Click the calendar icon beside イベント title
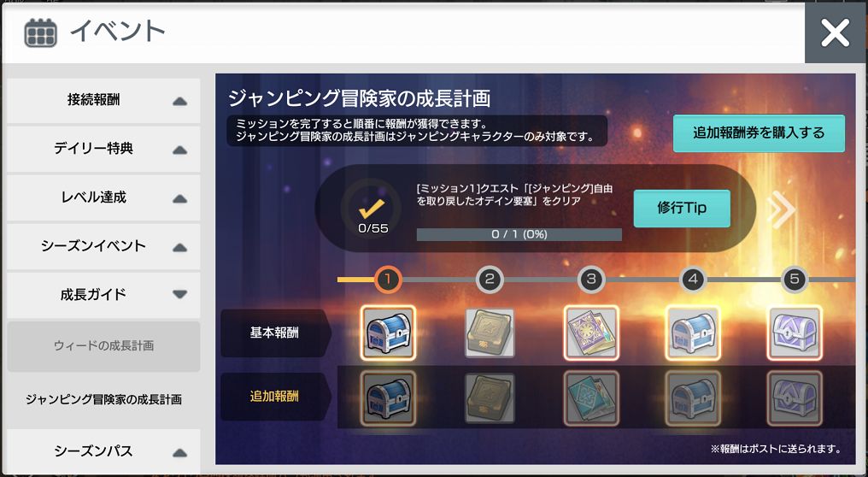868x477 pixels. [x=40, y=32]
